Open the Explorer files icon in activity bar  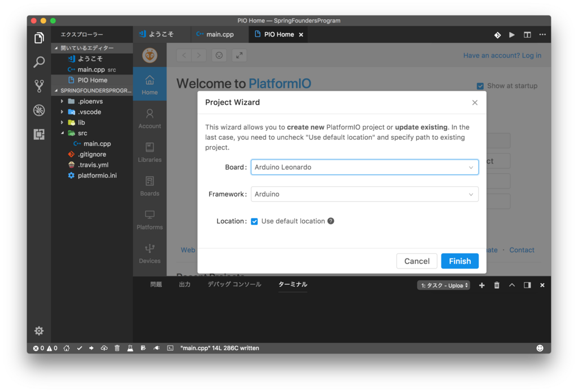pos(39,38)
